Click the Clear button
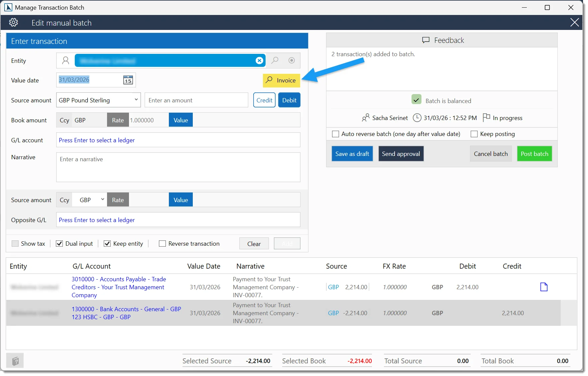 (x=254, y=244)
